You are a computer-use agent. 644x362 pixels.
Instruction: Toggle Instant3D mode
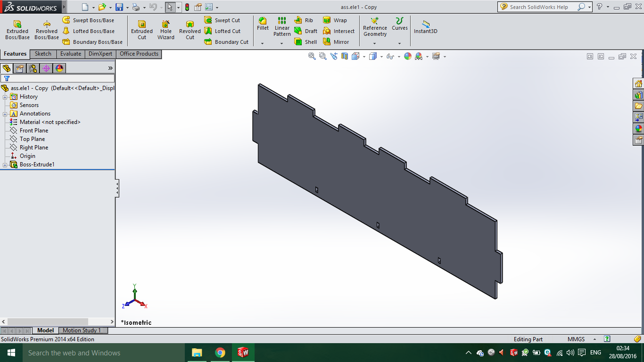click(426, 27)
